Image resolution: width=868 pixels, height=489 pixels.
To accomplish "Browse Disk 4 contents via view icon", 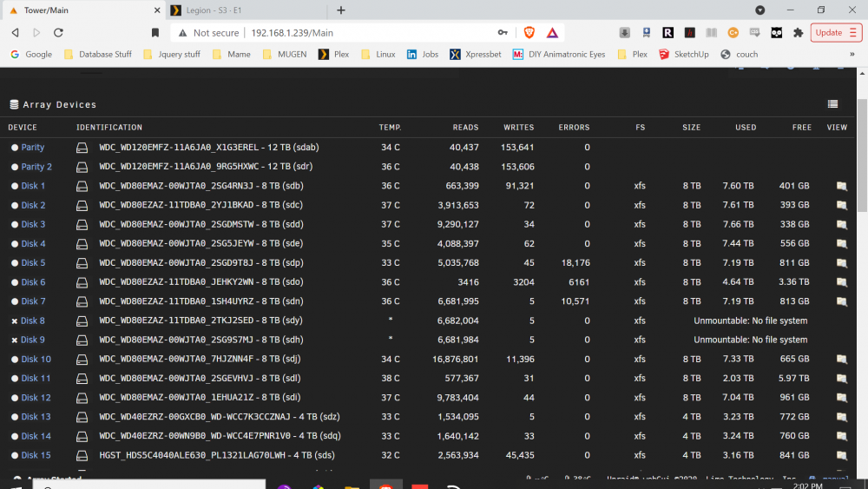I will 841,244.
